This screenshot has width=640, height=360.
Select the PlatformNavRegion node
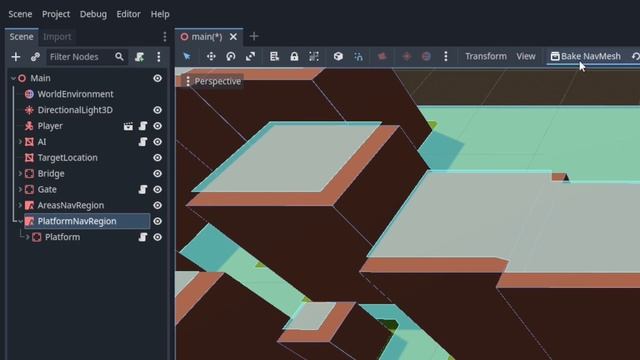tap(77, 221)
